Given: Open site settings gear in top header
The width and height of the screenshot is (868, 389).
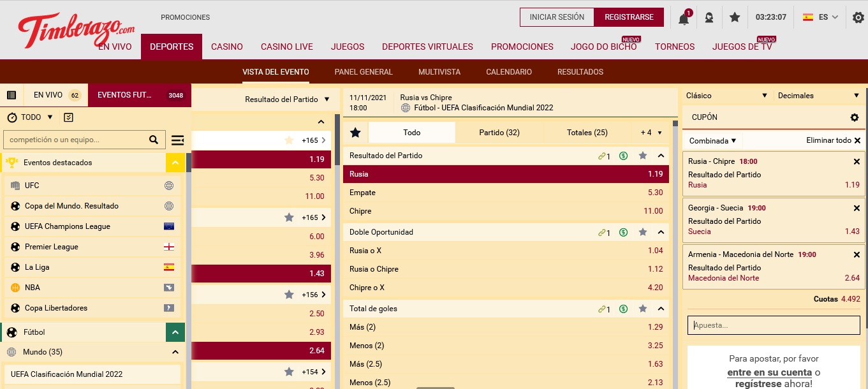Looking at the screenshot, I should point(858,18).
